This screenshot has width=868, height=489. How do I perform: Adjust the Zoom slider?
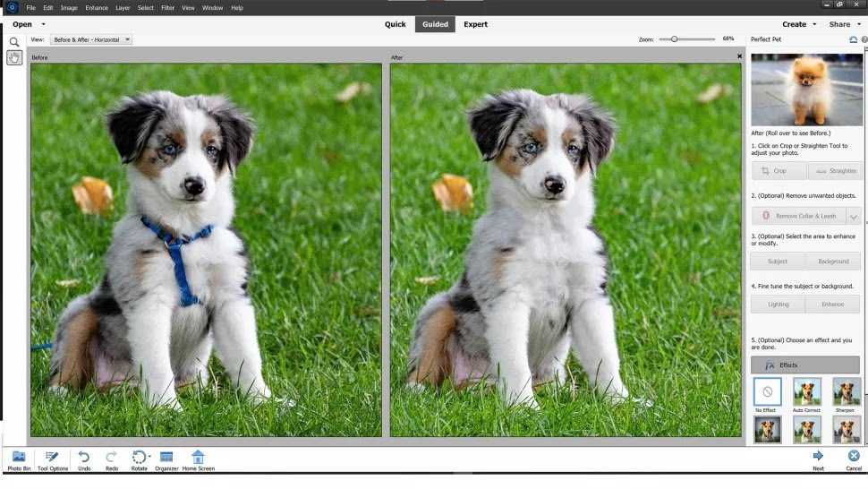click(x=675, y=39)
